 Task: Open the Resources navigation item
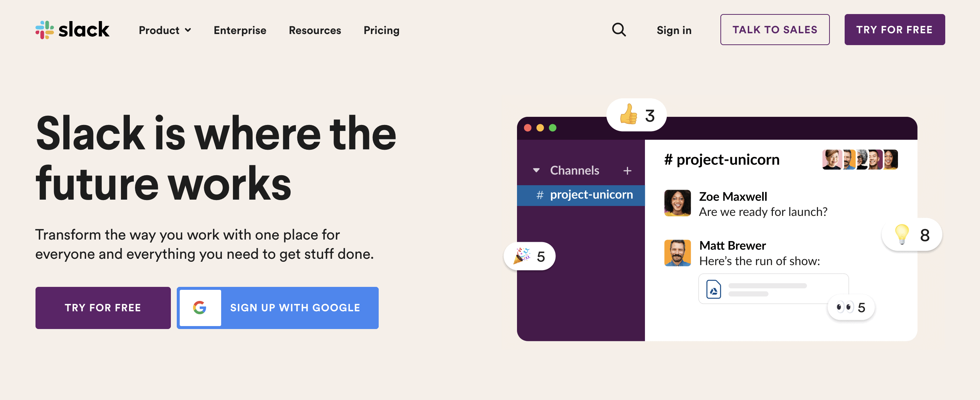tap(315, 30)
